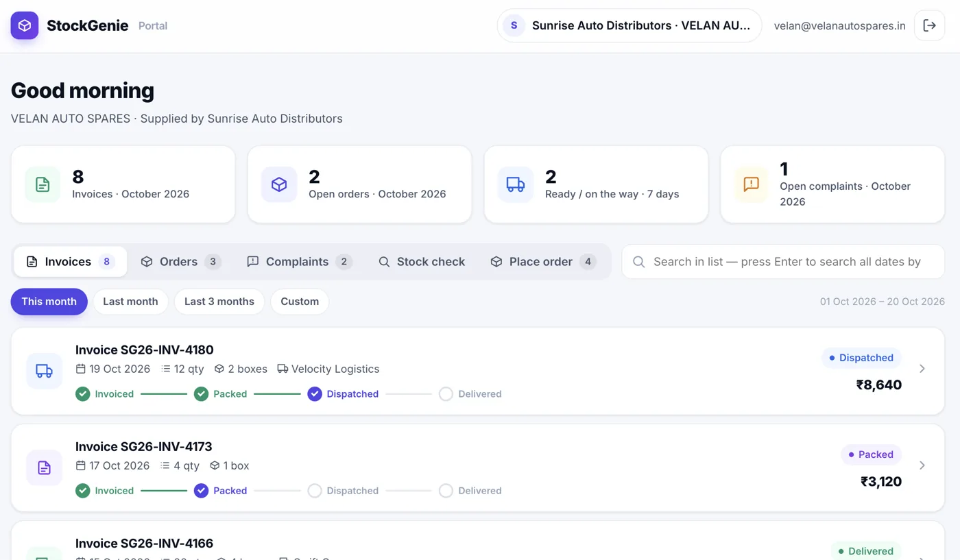Click the truck icon on Invoice SG26-INV-4180

(44, 371)
